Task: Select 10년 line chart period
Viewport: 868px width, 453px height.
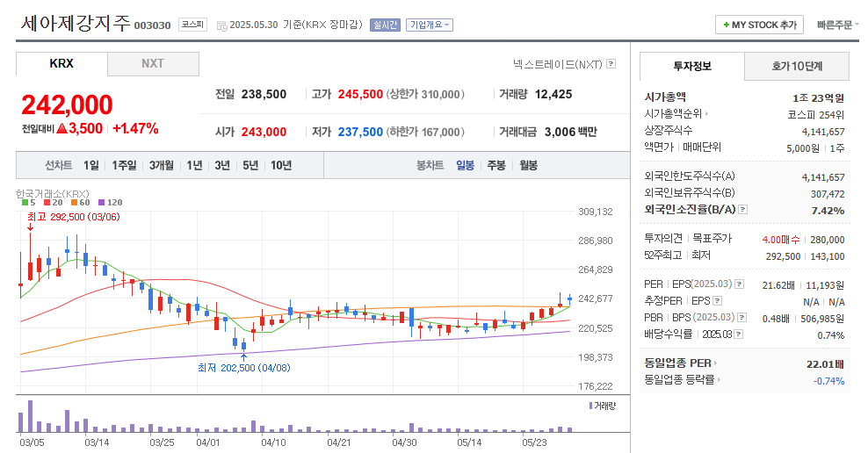Action: [x=281, y=165]
